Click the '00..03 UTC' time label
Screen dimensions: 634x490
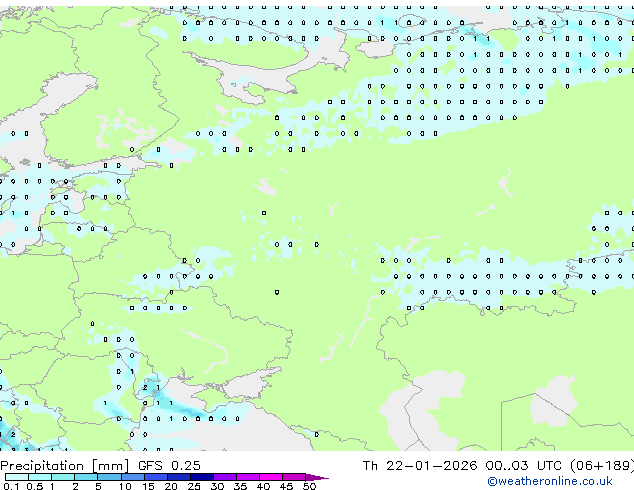(523, 466)
